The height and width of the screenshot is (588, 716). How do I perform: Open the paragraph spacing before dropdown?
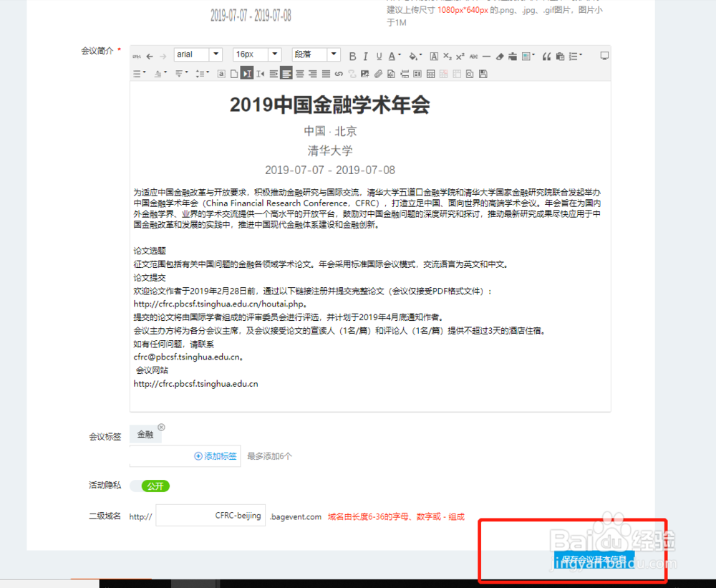tap(165, 72)
